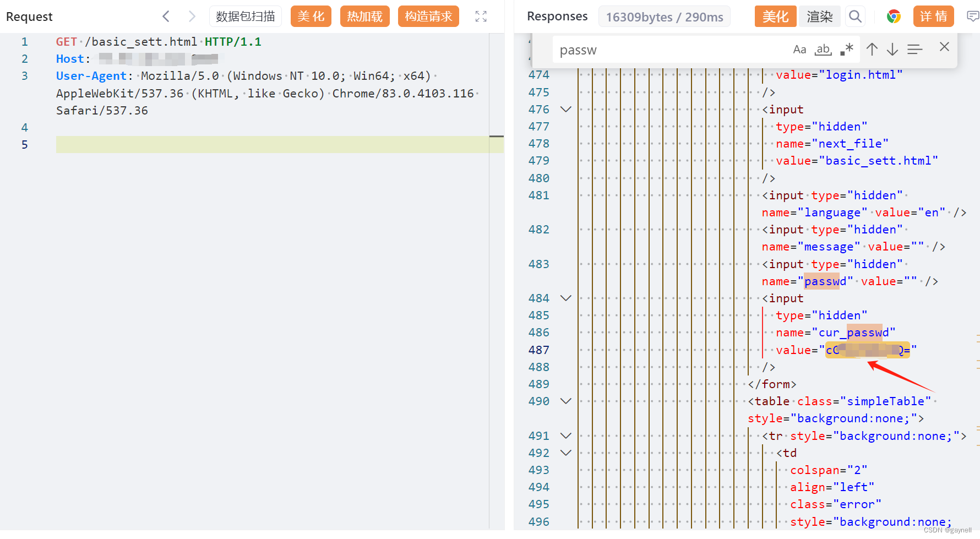The height and width of the screenshot is (539, 980).
Task: Open response in Chrome browser icon
Action: (894, 17)
